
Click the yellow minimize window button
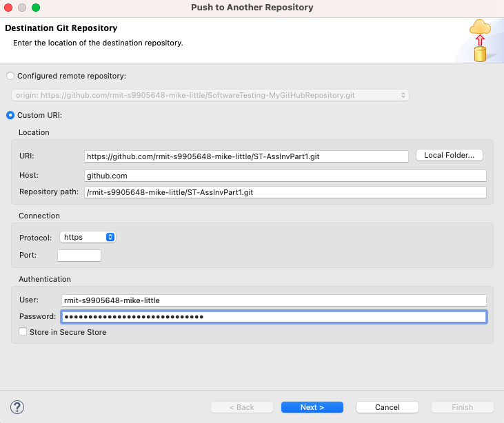click(x=22, y=8)
